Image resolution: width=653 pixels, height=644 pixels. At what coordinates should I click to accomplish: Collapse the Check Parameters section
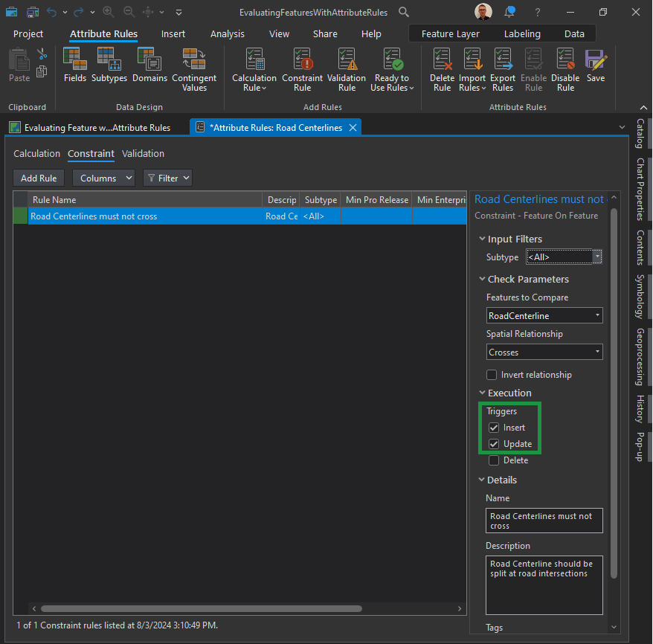click(x=482, y=280)
